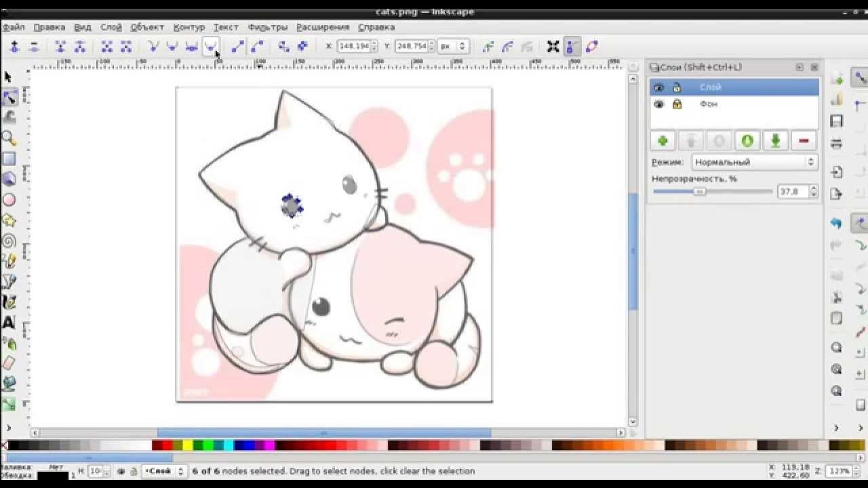Click the save document icon

pyautogui.click(x=837, y=121)
